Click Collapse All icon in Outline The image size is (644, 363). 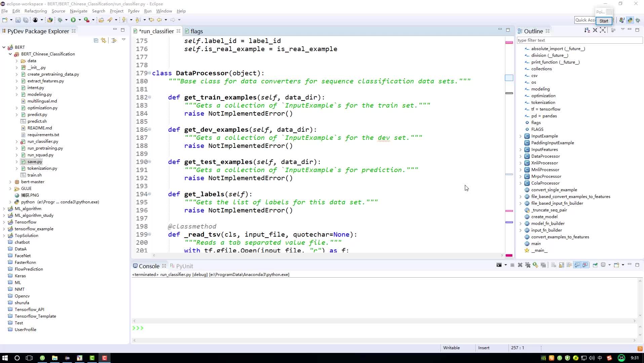[595, 30]
